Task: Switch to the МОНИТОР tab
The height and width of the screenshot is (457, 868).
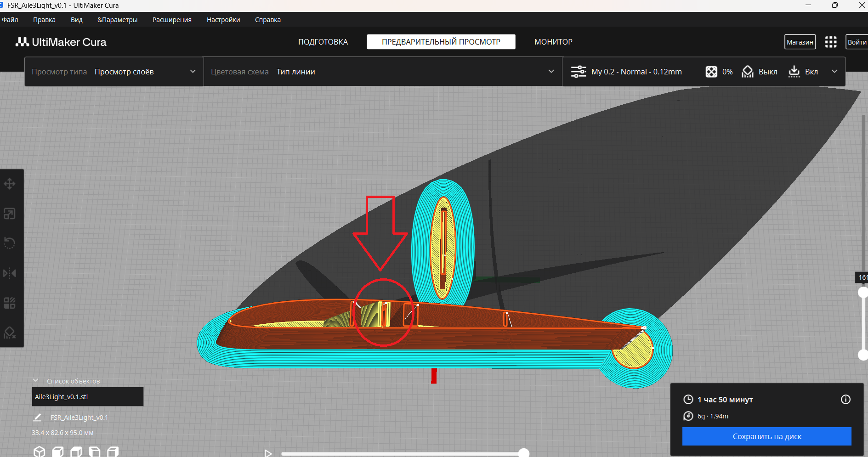Action: 553,42
